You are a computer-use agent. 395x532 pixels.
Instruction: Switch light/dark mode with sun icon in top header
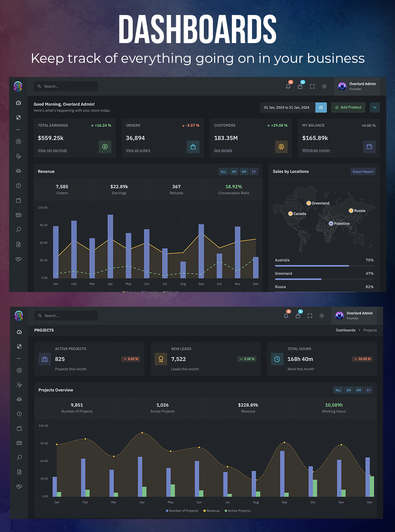pyautogui.click(x=324, y=87)
